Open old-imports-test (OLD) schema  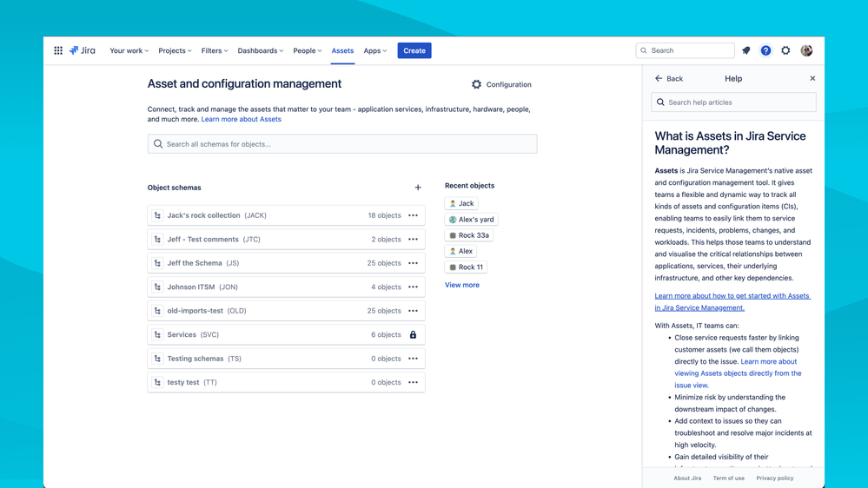point(286,310)
